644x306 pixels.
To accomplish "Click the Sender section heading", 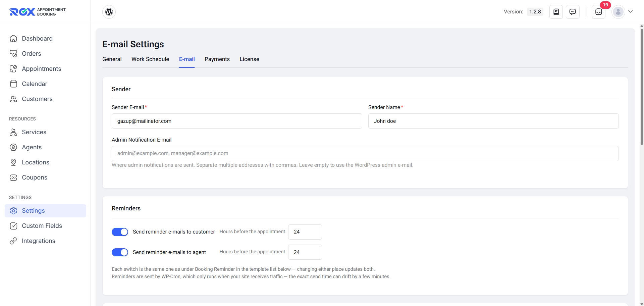I will pyautogui.click(x=121, y=89).
